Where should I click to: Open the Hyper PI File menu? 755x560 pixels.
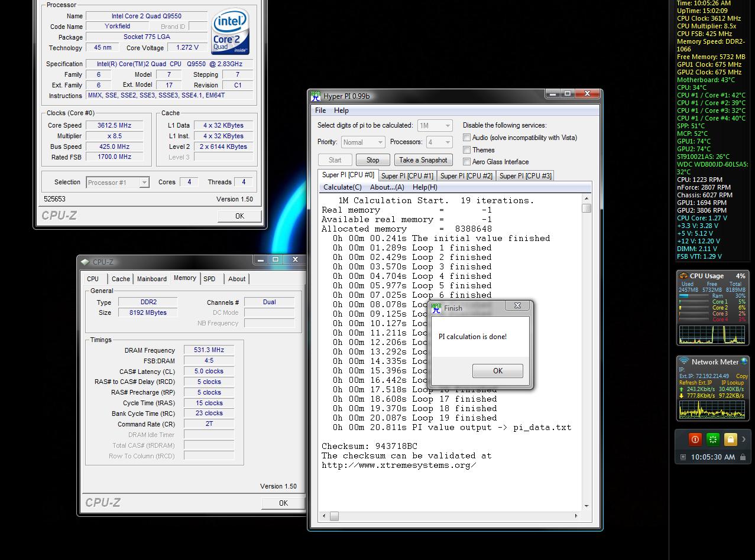click(x=320, y=110)
